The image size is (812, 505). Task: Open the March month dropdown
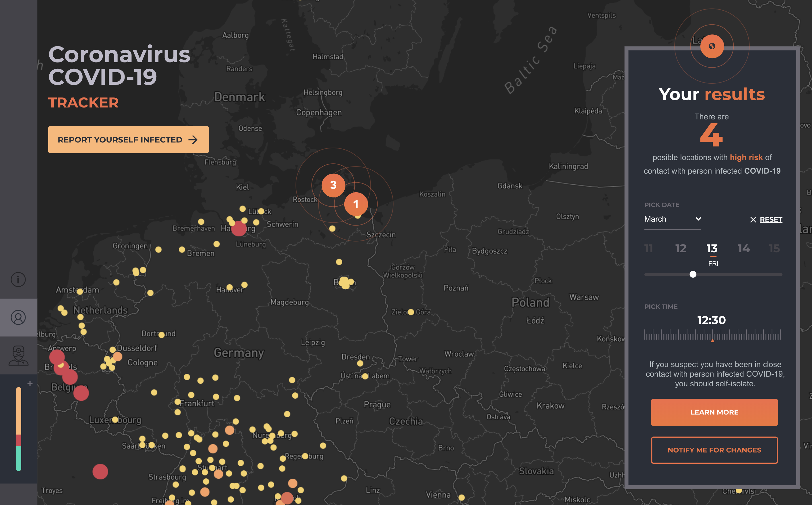pos(672,219)
